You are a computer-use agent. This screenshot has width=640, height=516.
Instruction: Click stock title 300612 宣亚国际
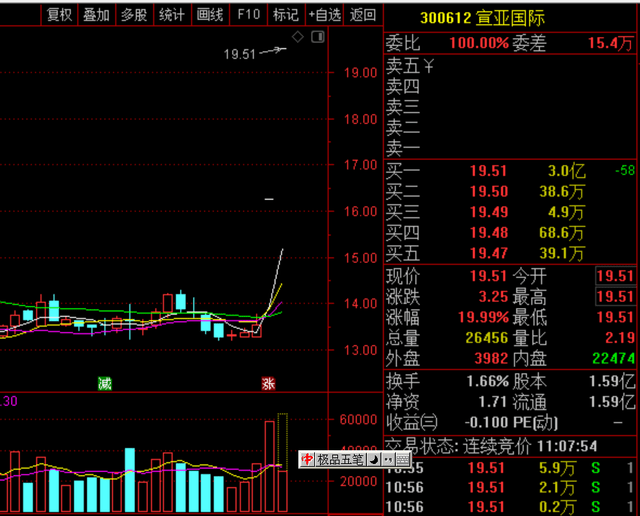point(482,18)
